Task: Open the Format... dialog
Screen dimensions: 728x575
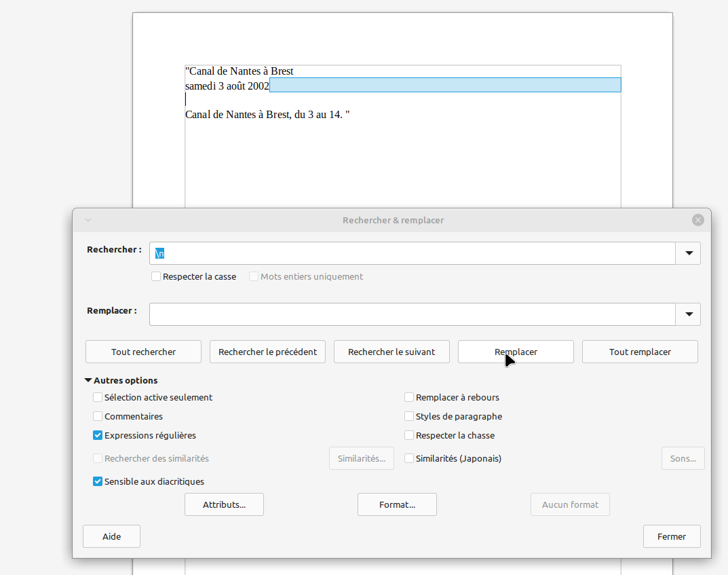Action: click(397, 504)
